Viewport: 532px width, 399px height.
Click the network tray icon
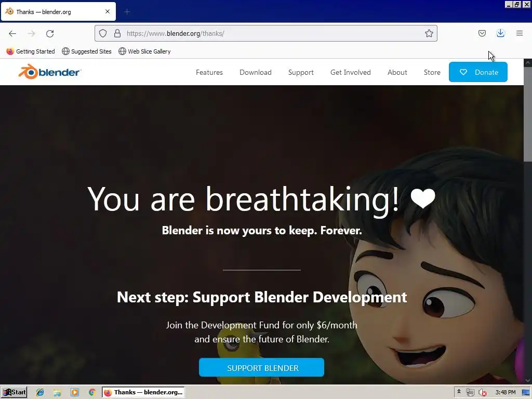click(x=470, y=392)
